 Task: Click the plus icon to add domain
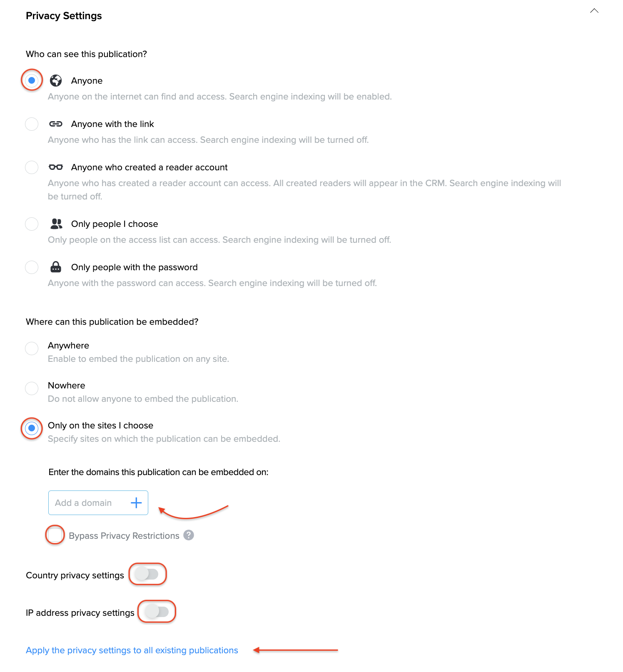coord(136,503)
